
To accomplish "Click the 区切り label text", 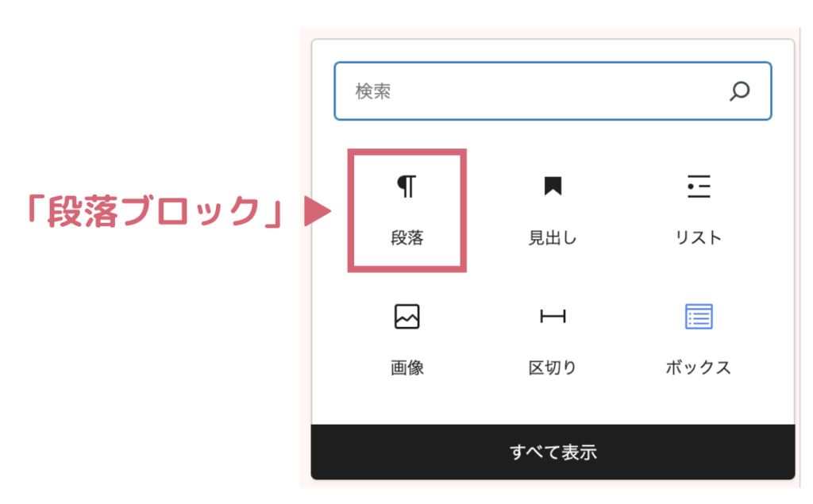I will pos(553,367).
